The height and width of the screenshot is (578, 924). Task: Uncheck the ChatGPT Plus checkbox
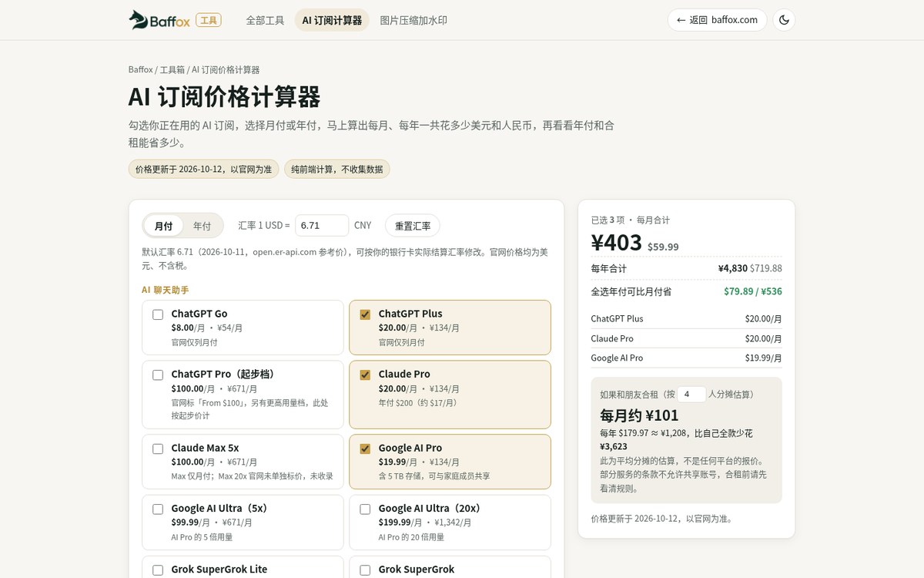(x=365, y=314)
